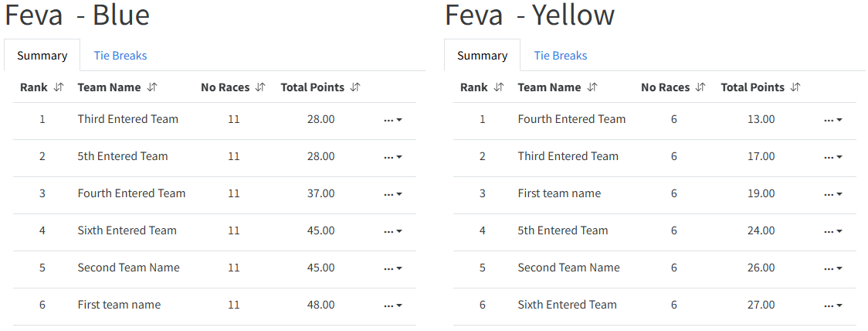The image size is (868, 331).
Task: Sort Yellow table by Total Points icon
Action: (x=795, y=87)
